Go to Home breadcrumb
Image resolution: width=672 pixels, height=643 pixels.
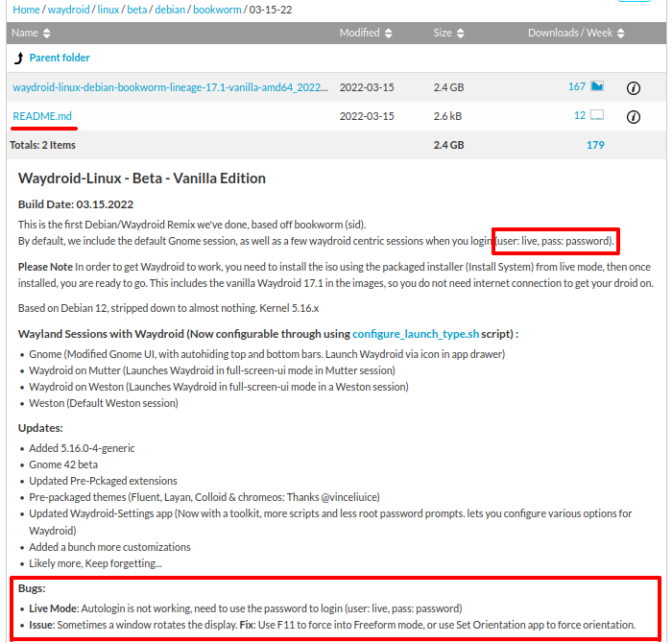tap(26, 10)
